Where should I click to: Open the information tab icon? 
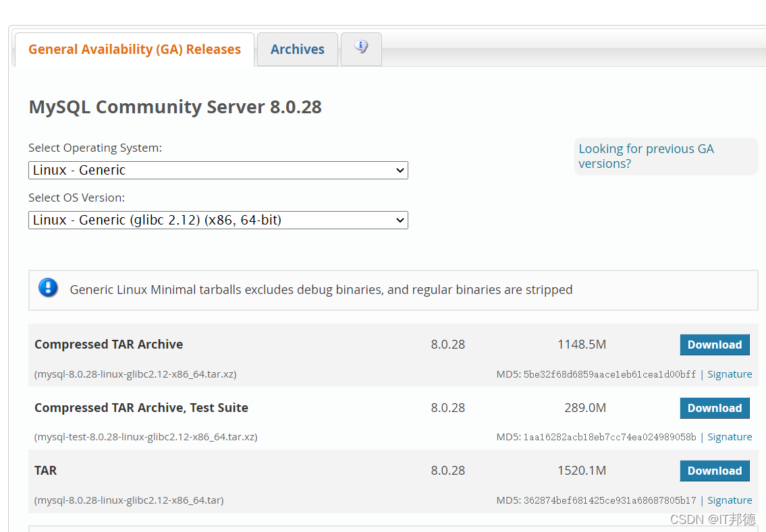click(x=361, y=47)
